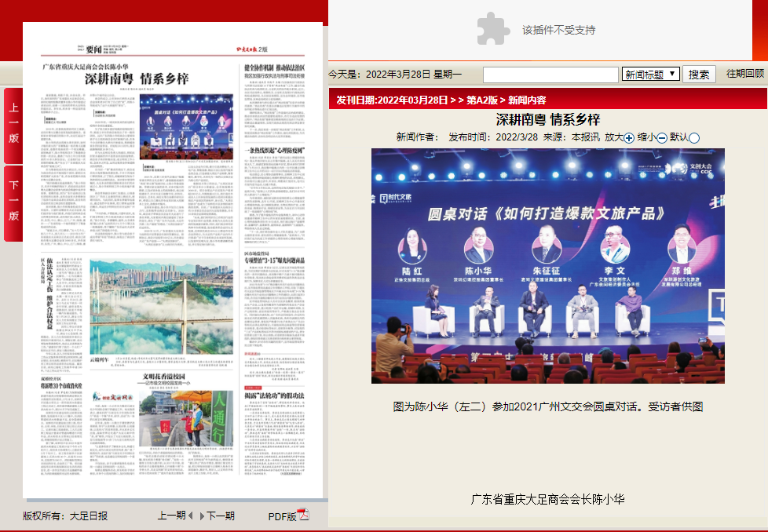Image resolution: width=768 pixels, height=532 pixels.
Task: Go to previous page with 上一版 tab
Action: click(x=13, y=126)
